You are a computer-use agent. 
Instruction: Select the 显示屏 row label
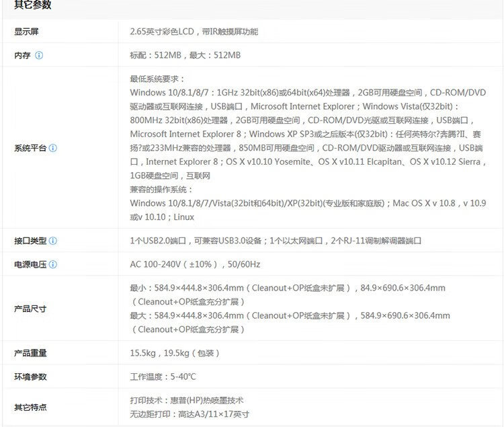click(26, 32)
